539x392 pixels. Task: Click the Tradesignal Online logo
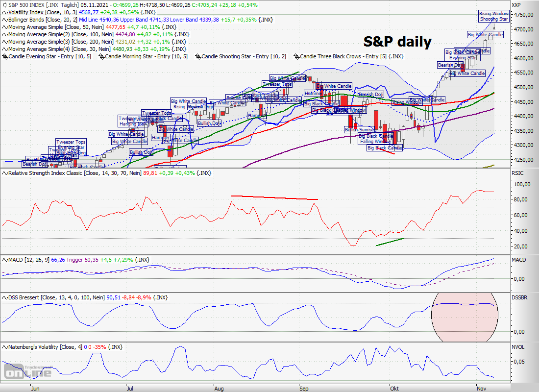(x=29, y=370)
